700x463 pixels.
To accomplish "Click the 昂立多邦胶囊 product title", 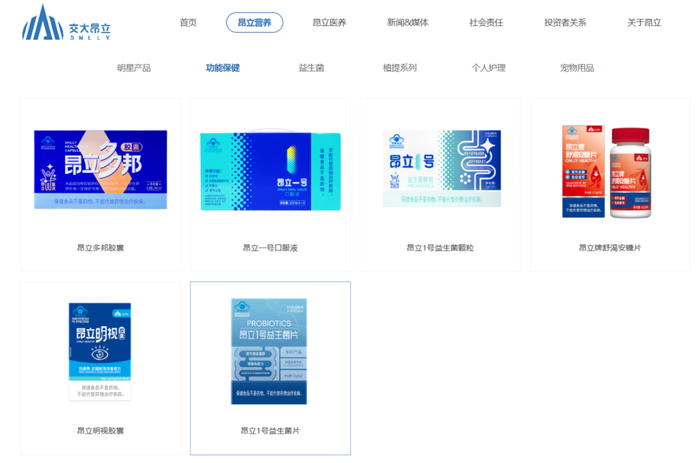I will coord(100,248).
